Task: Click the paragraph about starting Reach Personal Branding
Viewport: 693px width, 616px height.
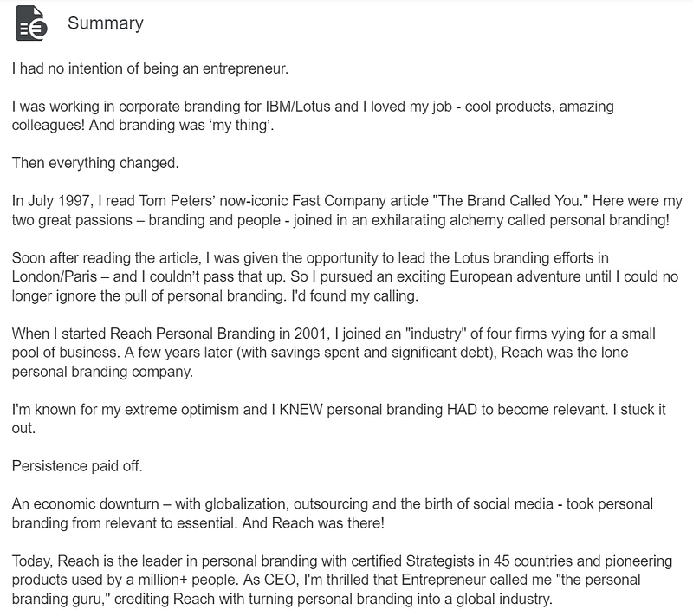Action: [334, 353]
